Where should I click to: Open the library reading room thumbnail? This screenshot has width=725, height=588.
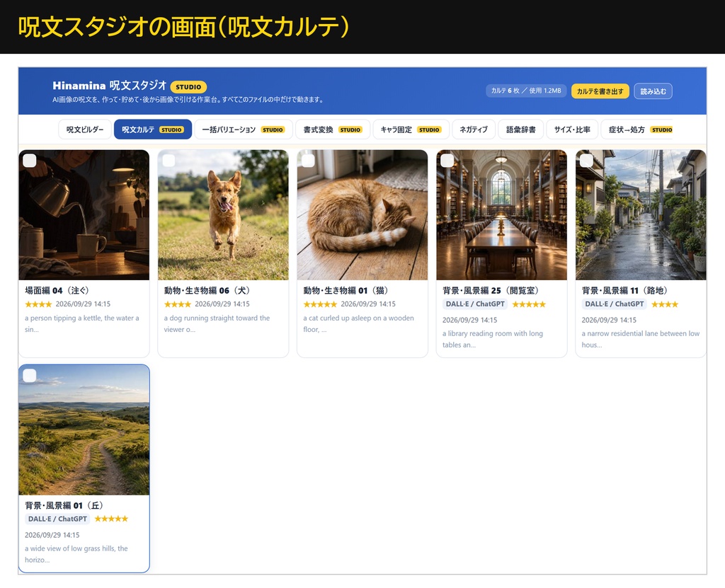click(502, 215)
